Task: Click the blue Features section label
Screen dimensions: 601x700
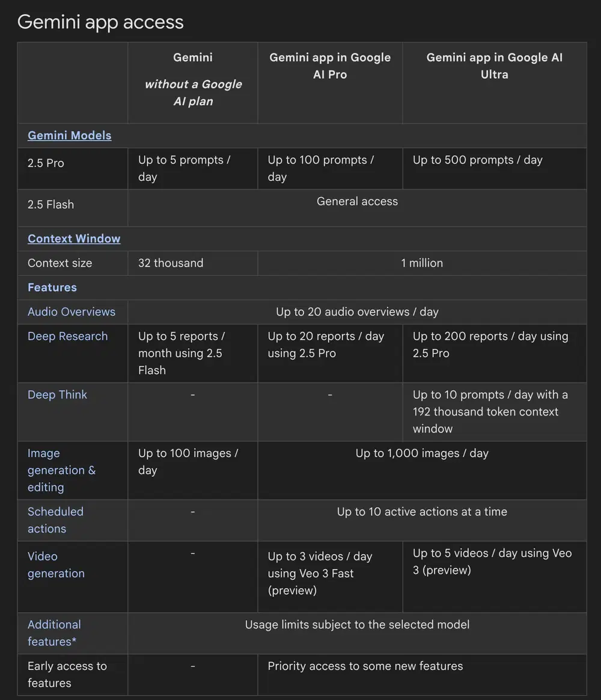Action: 52,287
